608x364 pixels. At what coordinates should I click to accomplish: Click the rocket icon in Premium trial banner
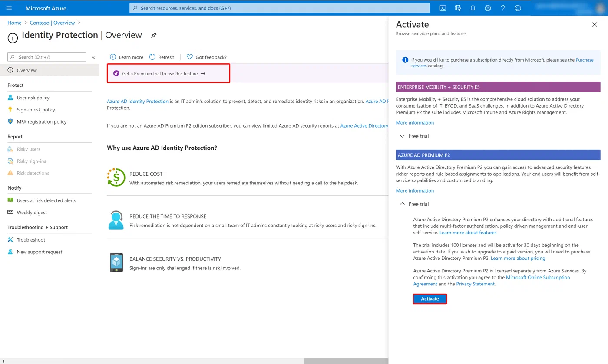pyautogui.click(x=116, y=73)
